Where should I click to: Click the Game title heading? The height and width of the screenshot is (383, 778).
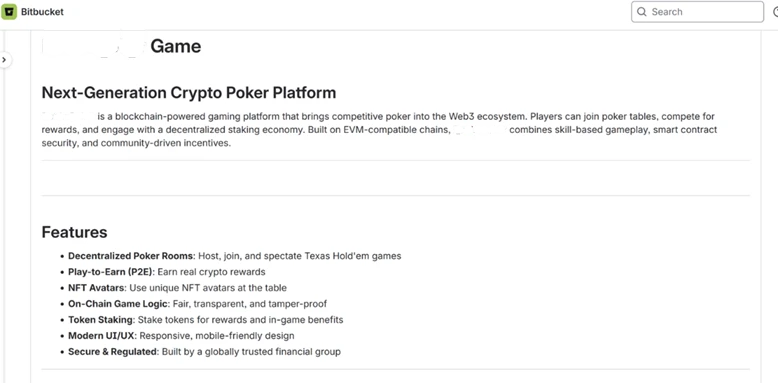[176, 46]
